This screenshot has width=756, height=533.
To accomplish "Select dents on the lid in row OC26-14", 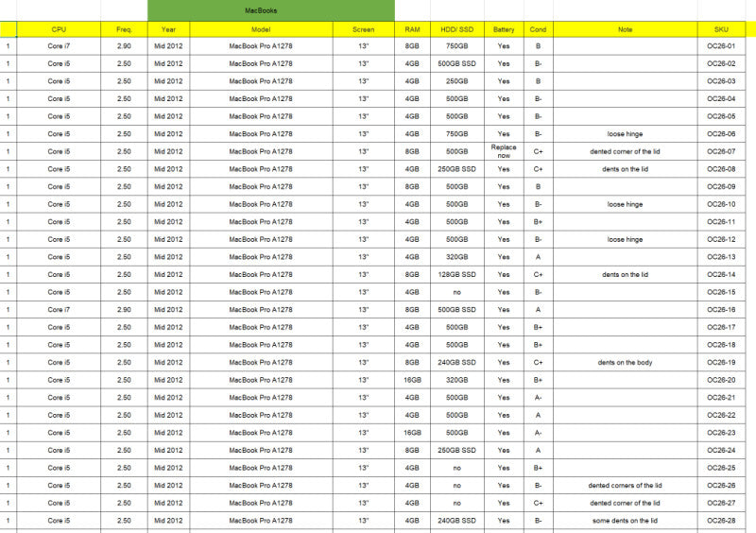I will (625, 274).
